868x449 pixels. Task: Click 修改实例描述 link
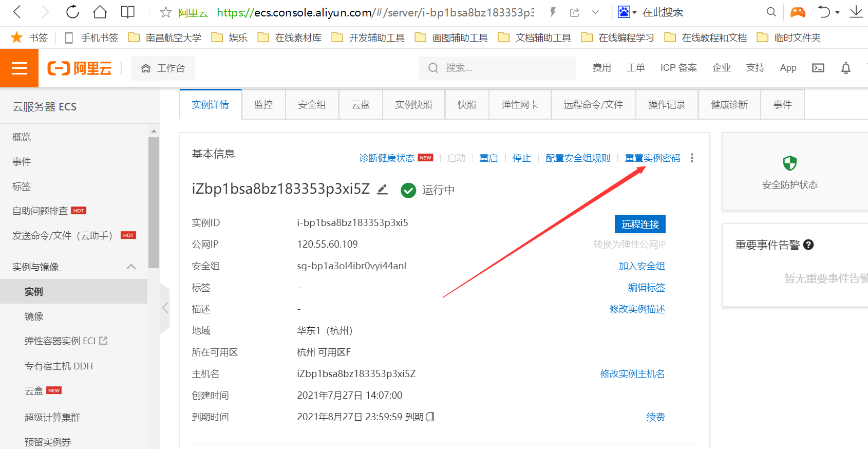[x=637, y=309]
